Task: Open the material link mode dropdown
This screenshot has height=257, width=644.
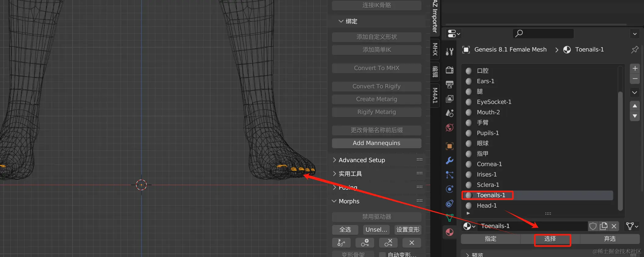Action: click(x=632, y=226)
